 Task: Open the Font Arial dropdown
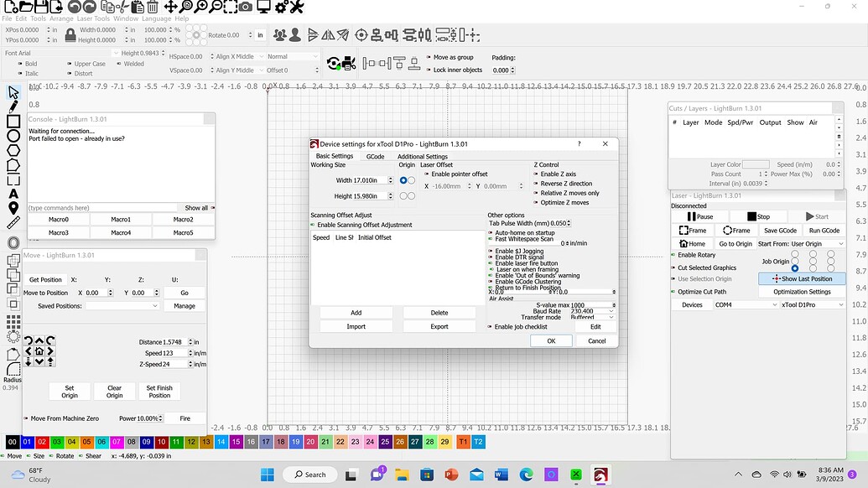coord(61,53)
